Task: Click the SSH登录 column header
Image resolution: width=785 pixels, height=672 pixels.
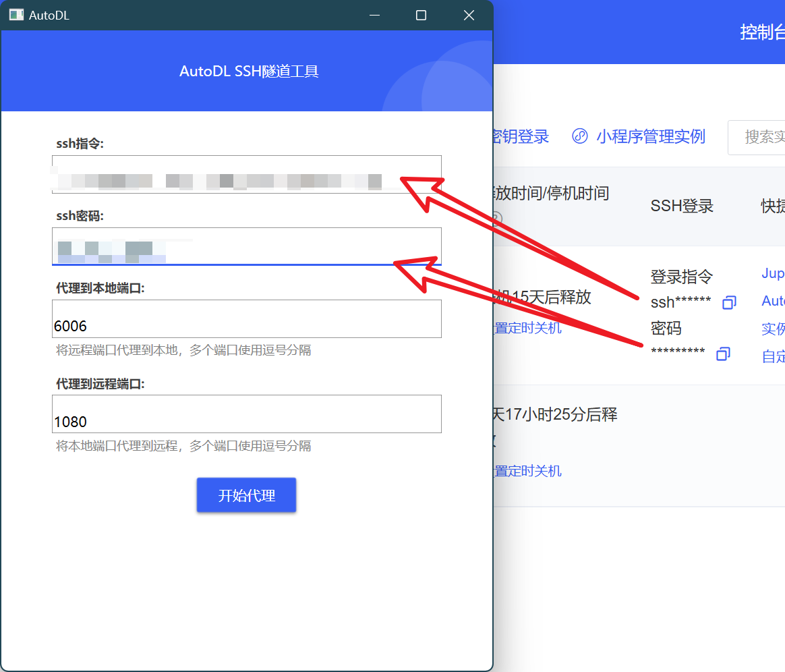Action: 682,206
